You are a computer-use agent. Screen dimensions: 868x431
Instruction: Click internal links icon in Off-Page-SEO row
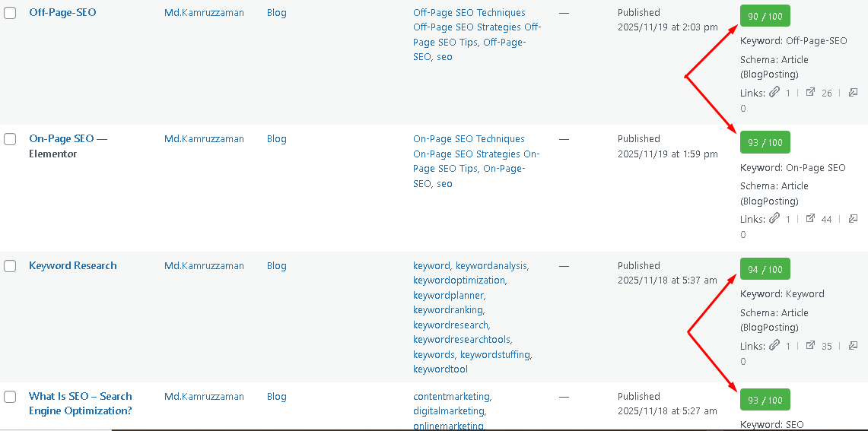tap(774, 92)
